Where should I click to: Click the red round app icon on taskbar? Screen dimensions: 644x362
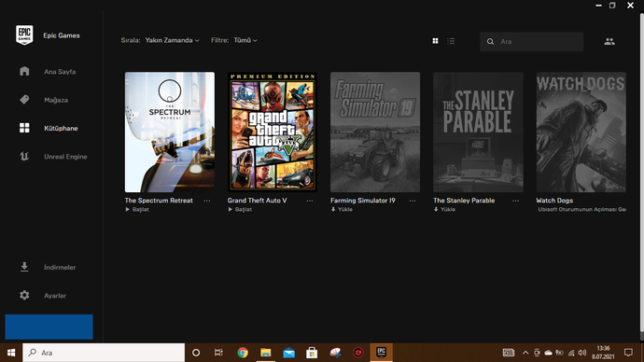358,353
